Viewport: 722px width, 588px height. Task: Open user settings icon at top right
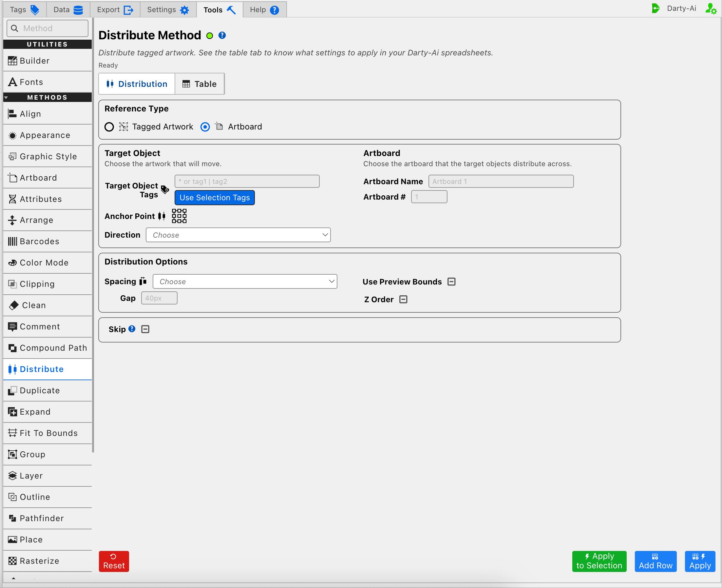(711, 9)
